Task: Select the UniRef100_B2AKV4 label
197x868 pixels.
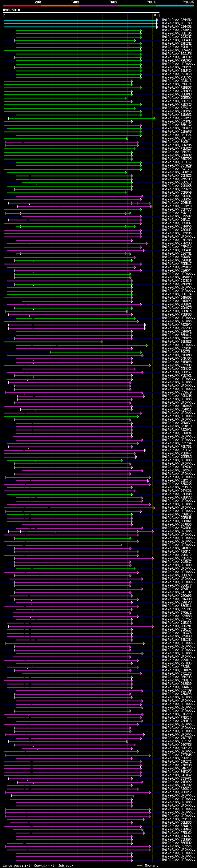Action: click(177, 271)
